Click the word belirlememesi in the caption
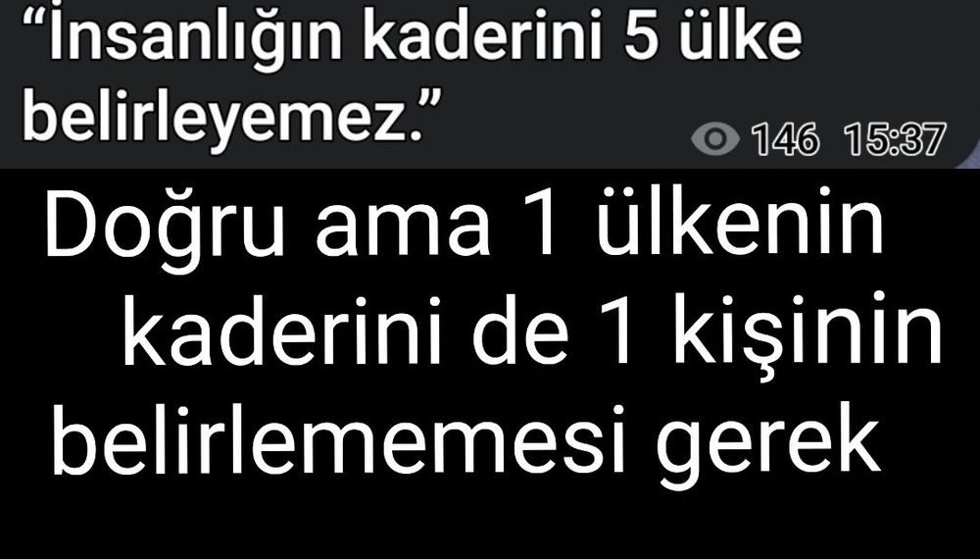The width and height of the screenshot is (980, 559). tap(336, 436)
